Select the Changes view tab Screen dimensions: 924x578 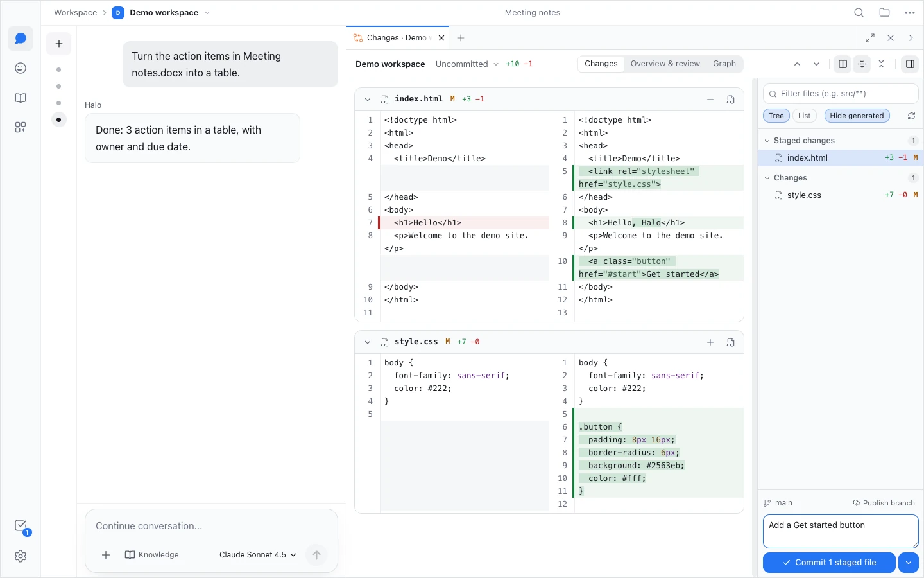point(601,64)
